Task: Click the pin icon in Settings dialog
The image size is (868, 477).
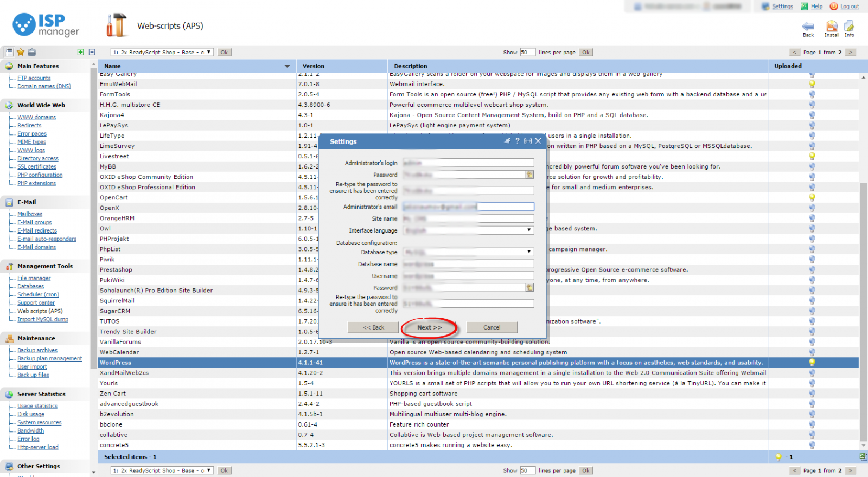Action: coord(507,141)
